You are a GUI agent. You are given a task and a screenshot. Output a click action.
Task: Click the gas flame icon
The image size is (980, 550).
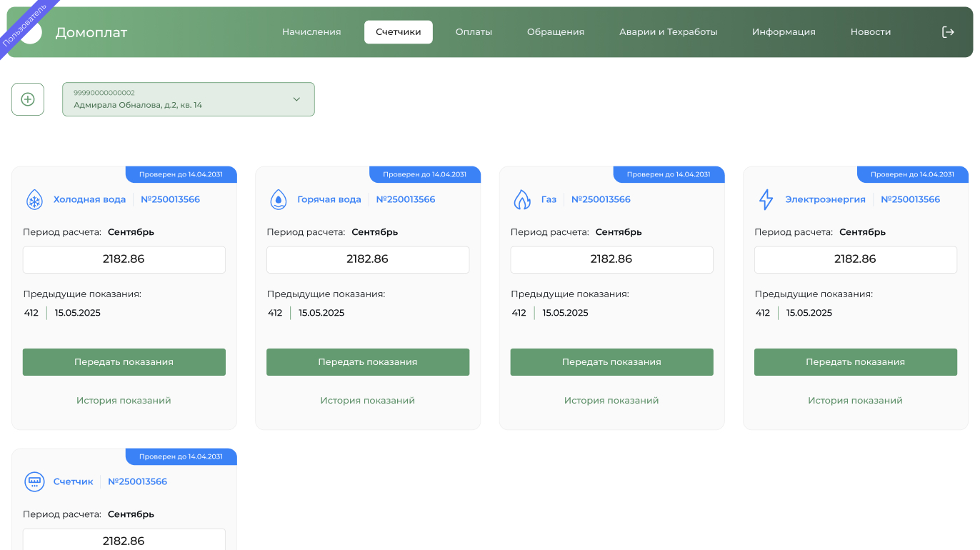(x=522, y=200)
